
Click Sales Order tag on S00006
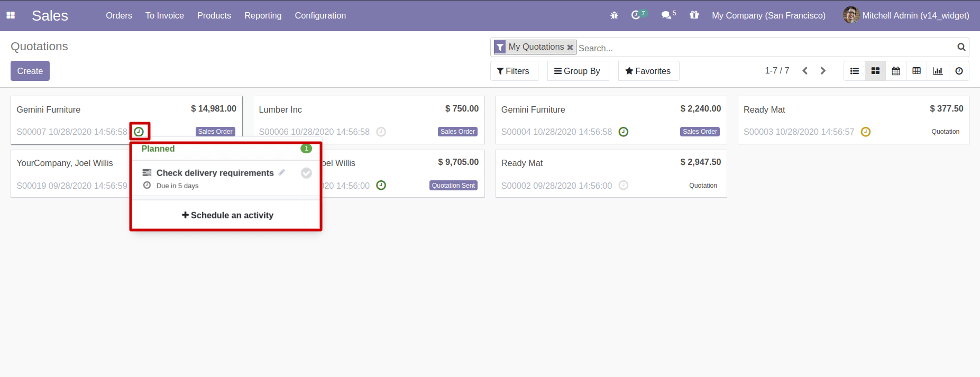point(457,132)
